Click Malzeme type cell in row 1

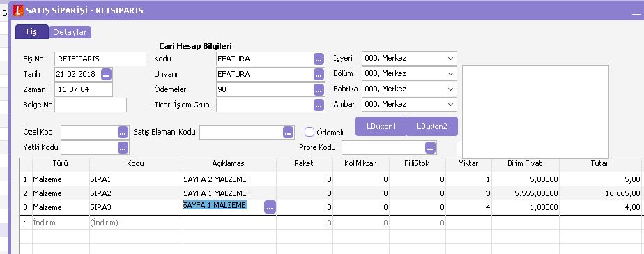click(x=61, y=179)
